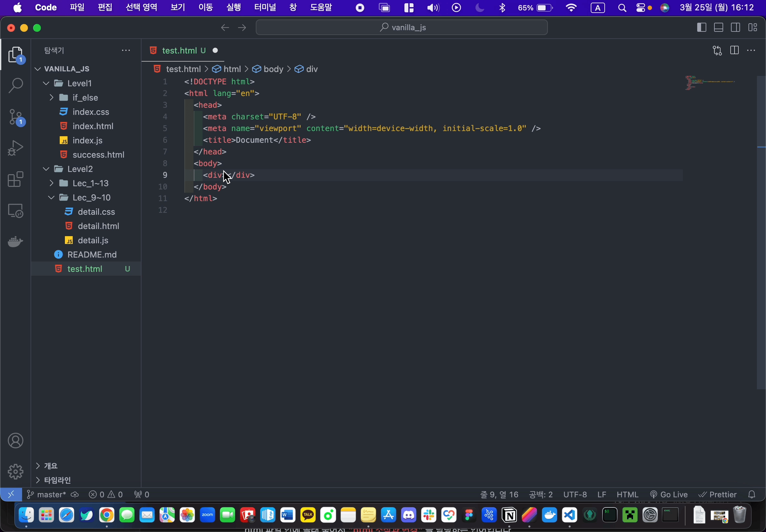Click Go Live in status bar

click(669, 495)
